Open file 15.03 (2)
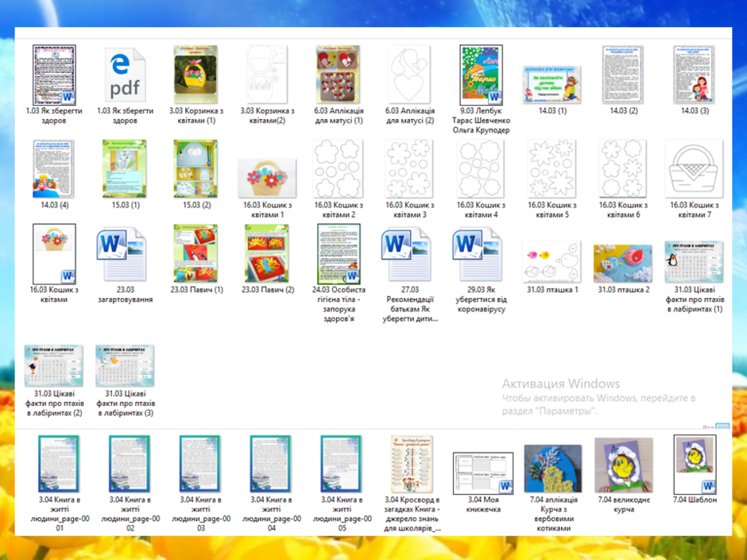This screenshot has width=747, height=560. click(x=195, y=168)
